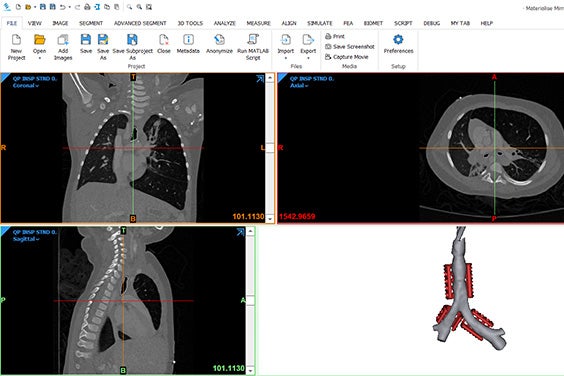Maximize the Sagittal viewport with arrow icon
The width and height of the screenshot is (564, 376).
click(240, 232)
